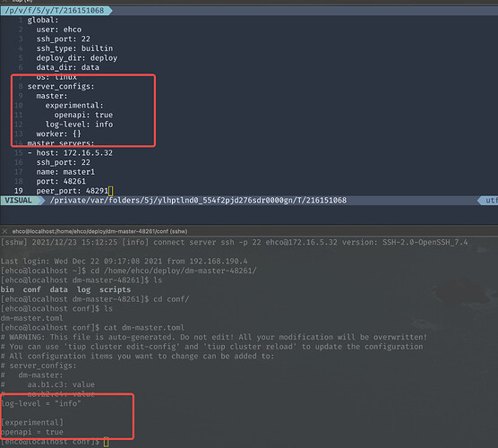Click the 'cat dm-master.toml' command
Viewport: 498px width, 448px height.
pyautogui.click(x=144, y=328)
